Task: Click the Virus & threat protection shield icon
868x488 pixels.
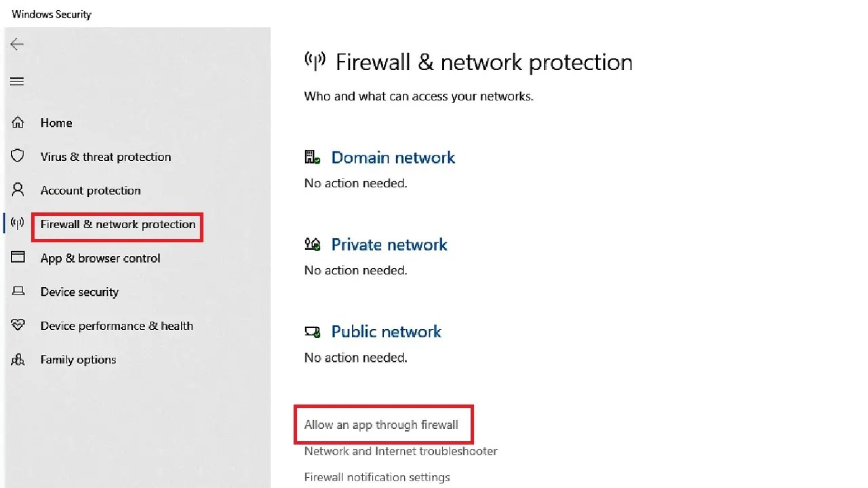Action: 17,156
